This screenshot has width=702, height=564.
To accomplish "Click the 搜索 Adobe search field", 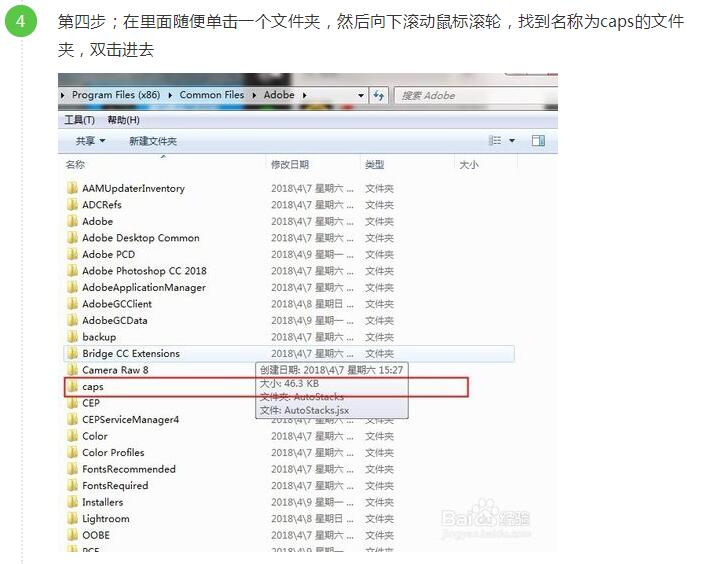I will click(x=475, y=95).
